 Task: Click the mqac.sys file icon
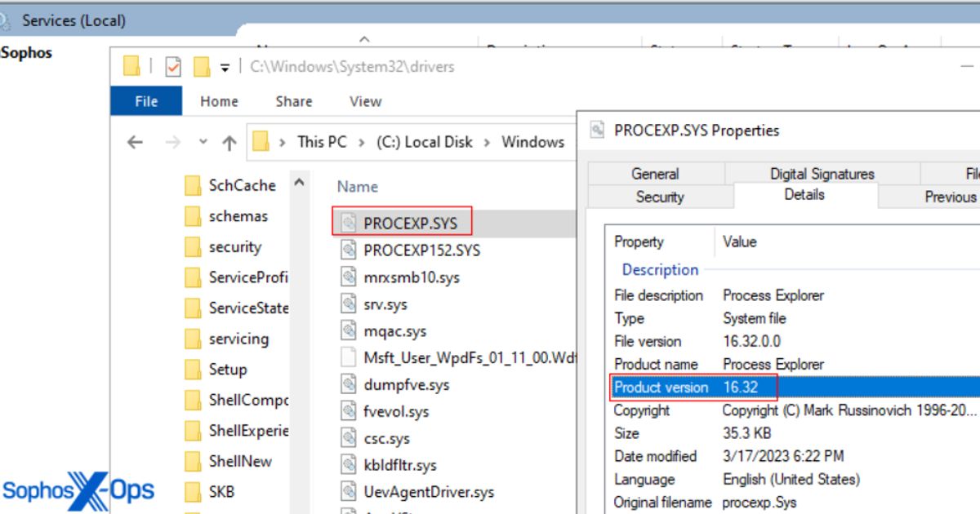click(x=349, y=330)
